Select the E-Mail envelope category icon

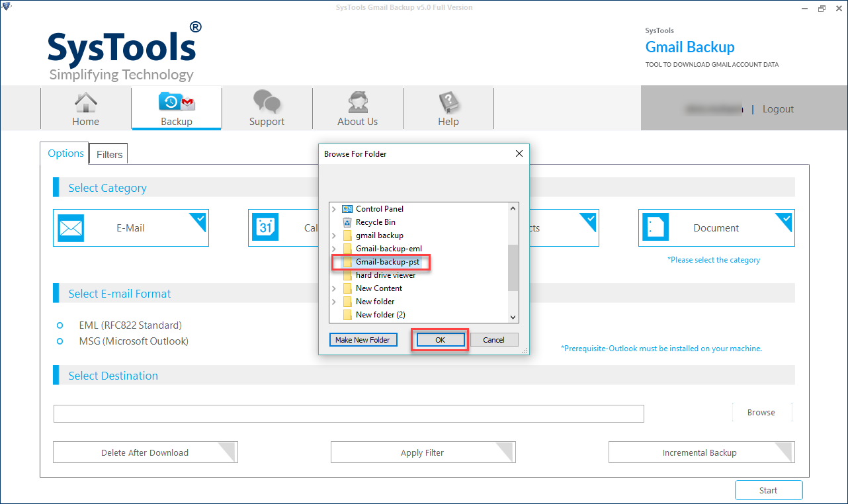[71, 228]
